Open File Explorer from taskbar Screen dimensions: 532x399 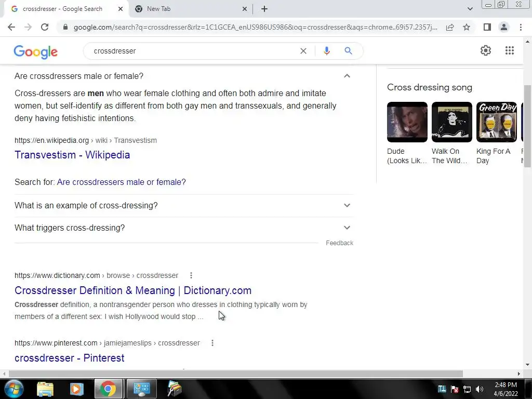[x=45, y=389]
